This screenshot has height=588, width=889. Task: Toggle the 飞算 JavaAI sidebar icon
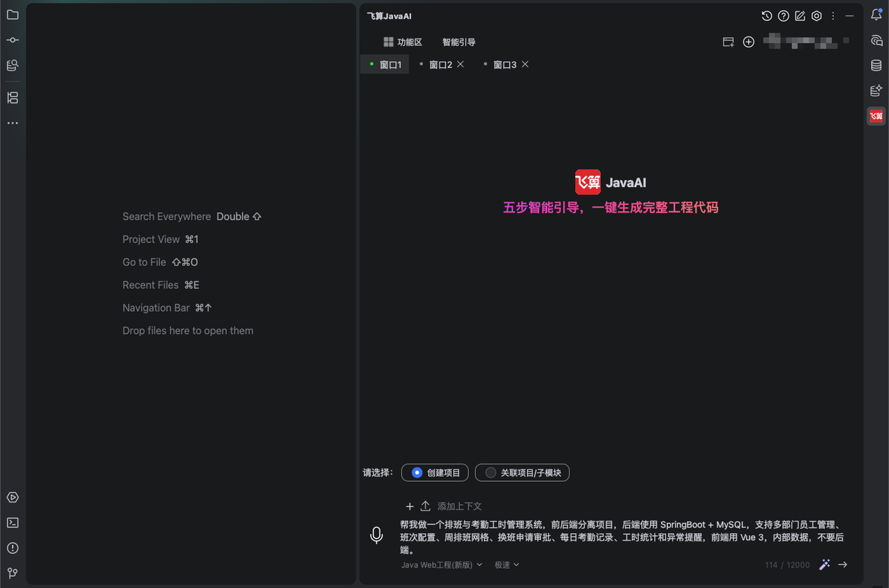(876, 116)
